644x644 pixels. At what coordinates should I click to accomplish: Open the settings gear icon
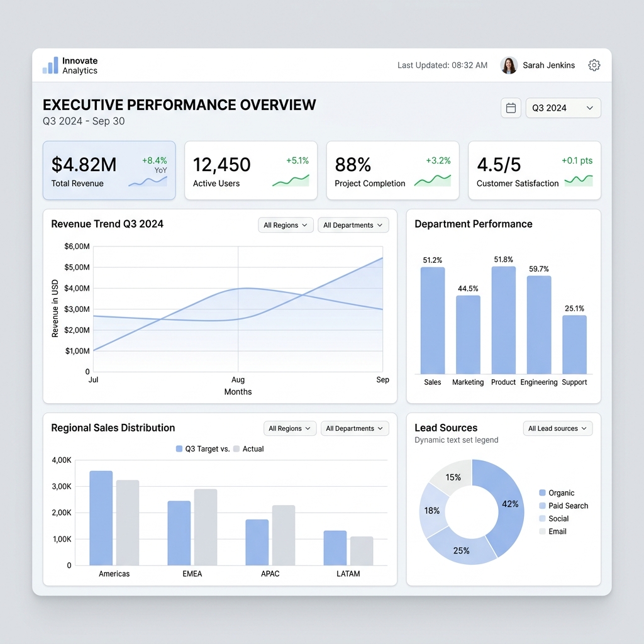pyautogui.click(x=594, y=65)
